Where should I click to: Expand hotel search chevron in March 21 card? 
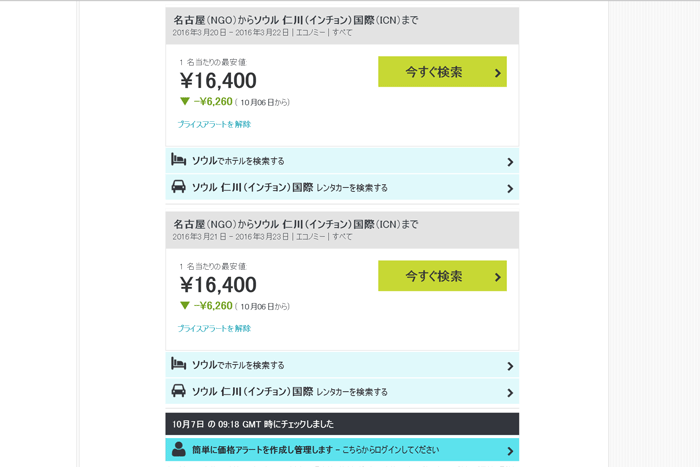510,366
